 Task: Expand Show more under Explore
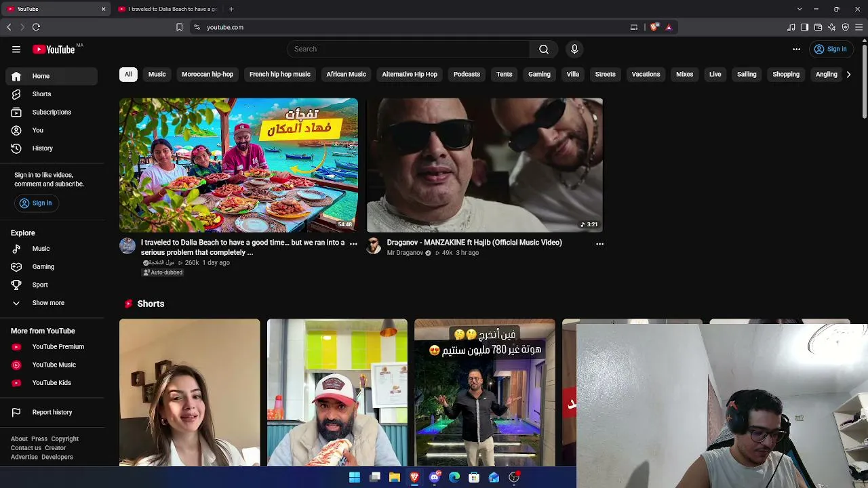pyautogui.click(x=52, y=303)
